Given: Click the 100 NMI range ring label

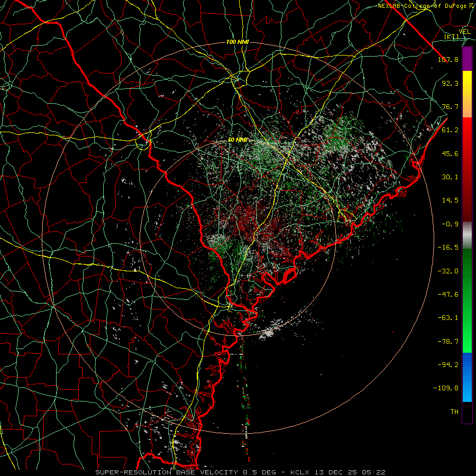Looking at the screenshot, I should (x=237, y=42).
